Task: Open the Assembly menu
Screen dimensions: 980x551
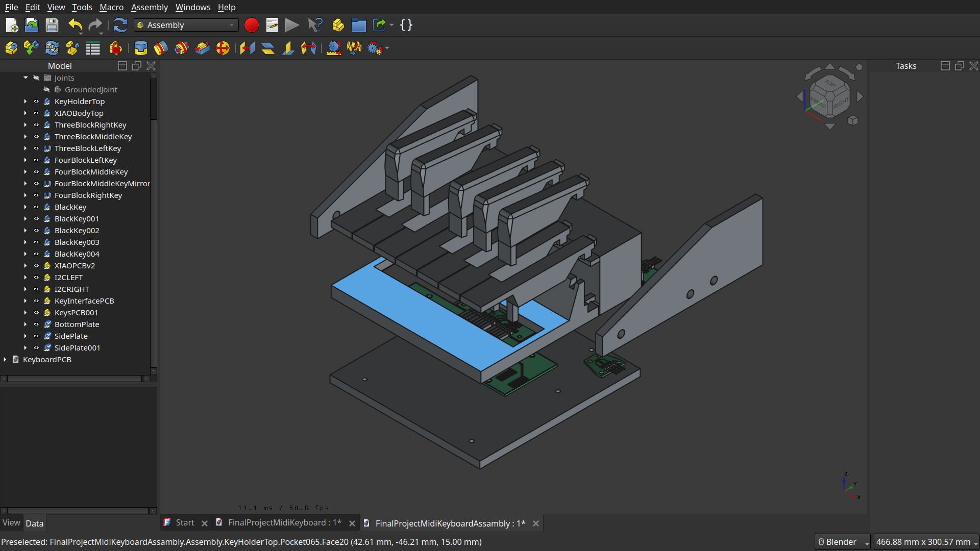Action: click(150, 7)
